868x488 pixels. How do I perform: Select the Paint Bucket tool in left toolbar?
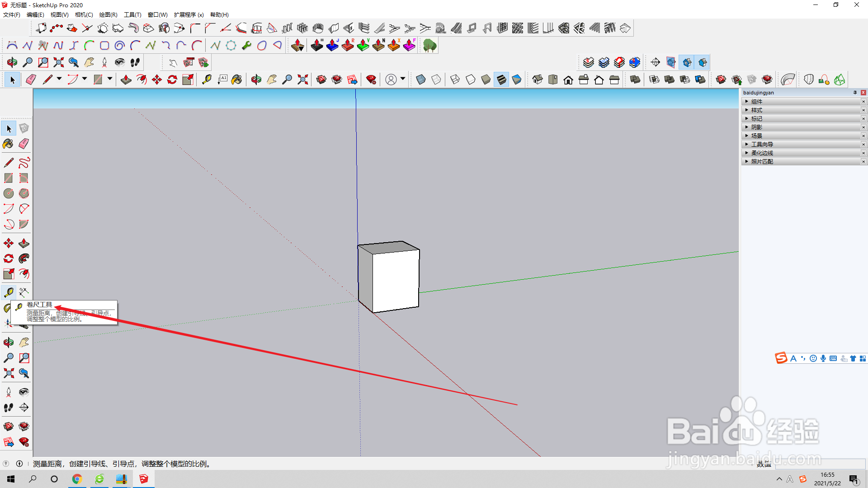[x=9, y=144]
